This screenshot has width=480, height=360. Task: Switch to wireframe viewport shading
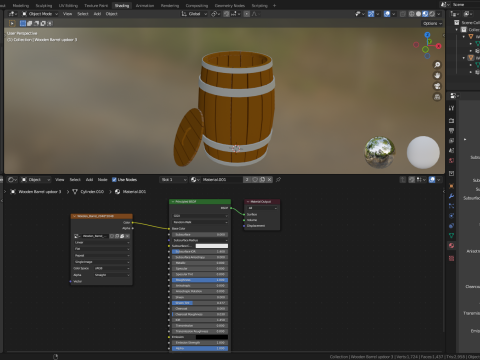pos(412,14)
